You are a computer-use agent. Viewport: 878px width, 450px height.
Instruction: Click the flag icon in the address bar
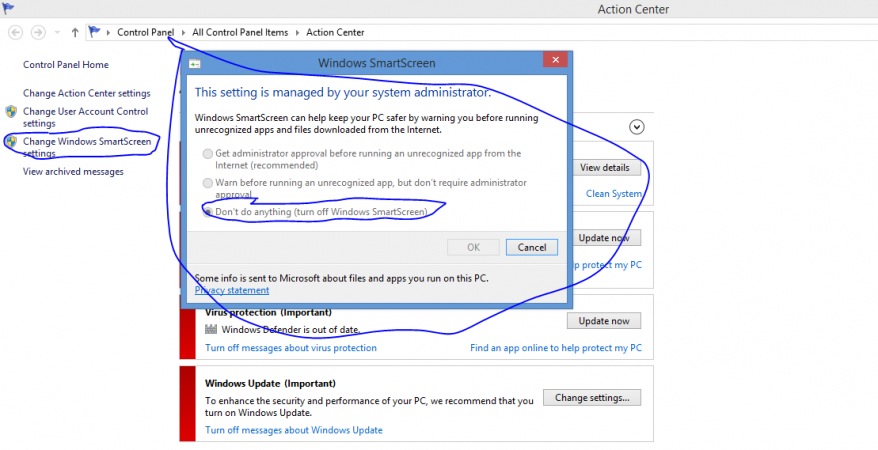[94, 32]
